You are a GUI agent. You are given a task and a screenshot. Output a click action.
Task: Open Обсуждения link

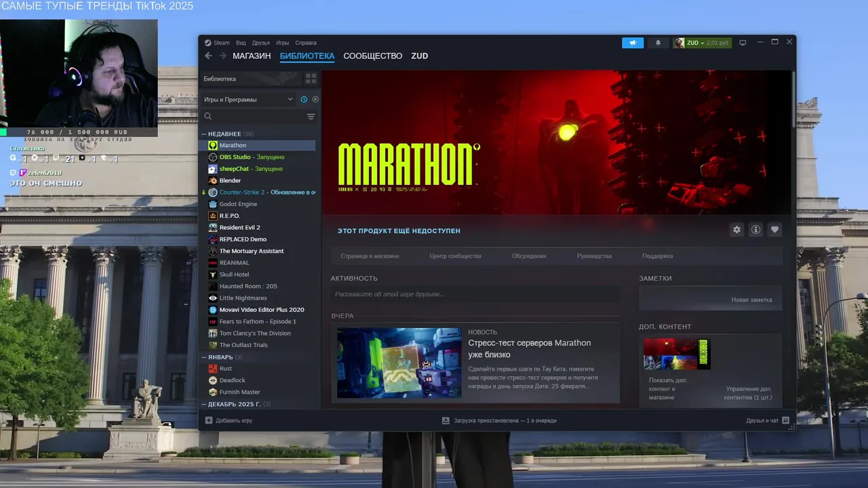click(x=529, y=256)
